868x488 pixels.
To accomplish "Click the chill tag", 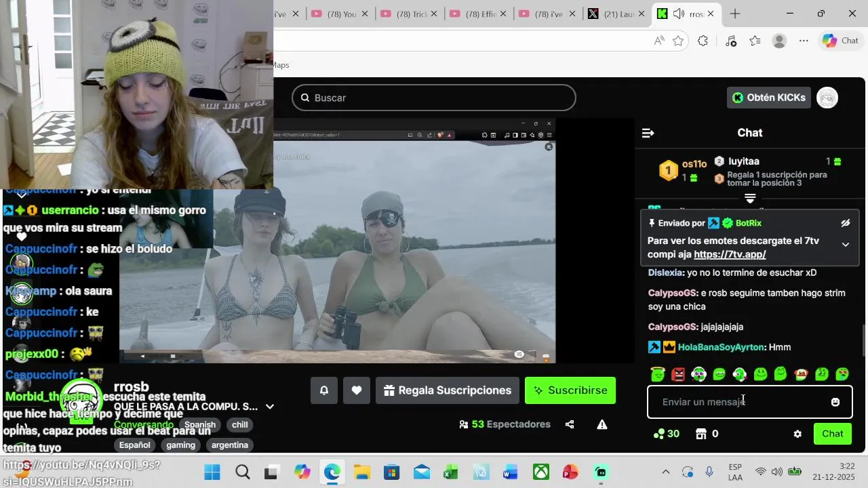I will point(240,425).
